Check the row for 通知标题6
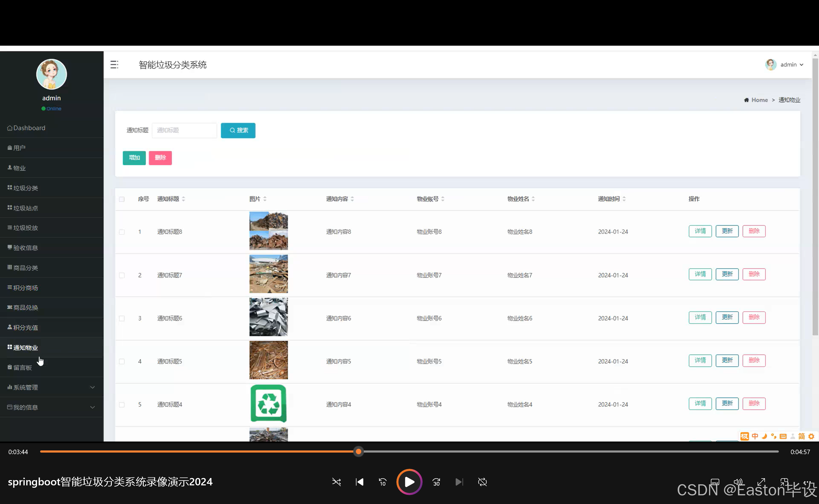Image resolution: width=819 pixels, height=504 pixels. pyautogui.click(x=122, y=318)
